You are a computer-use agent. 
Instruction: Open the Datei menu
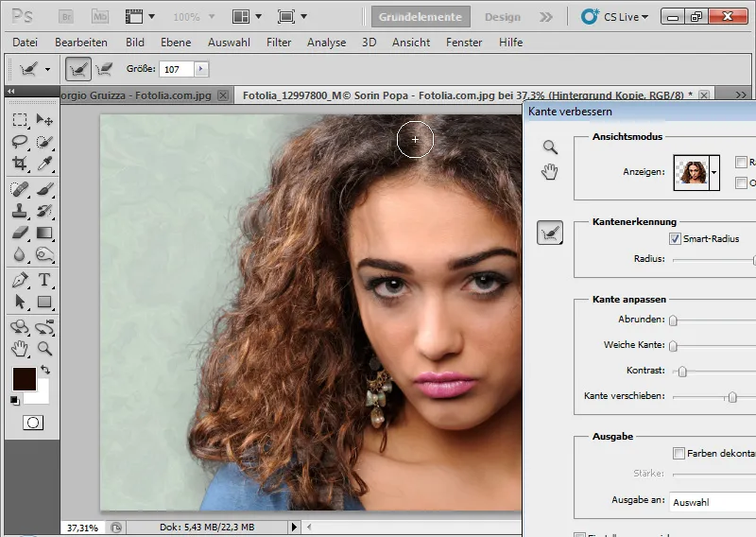pos(26,43)
